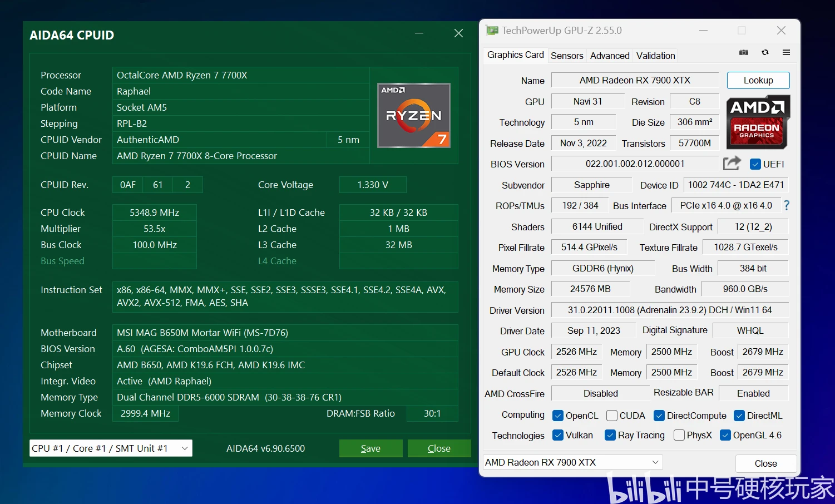
Task: Click the Close button in GPU-Z
Action: [x=765, y=463]
